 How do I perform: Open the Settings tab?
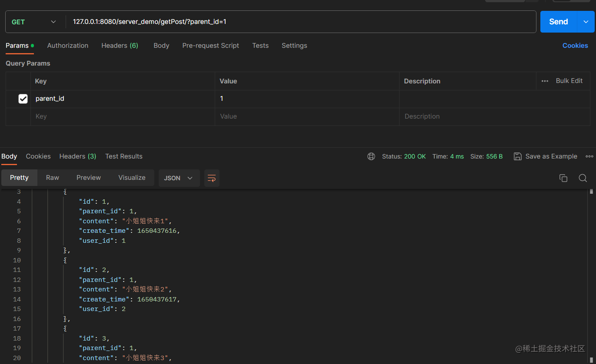294,46
